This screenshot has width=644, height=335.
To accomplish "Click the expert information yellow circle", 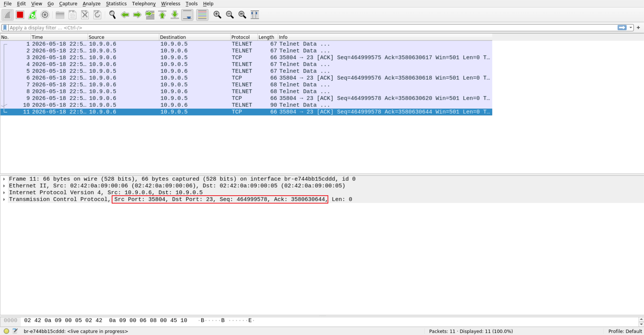I will 7,331.
